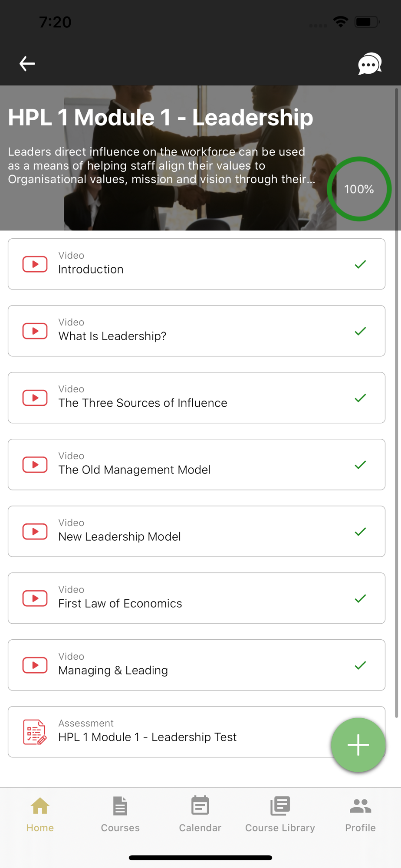Screen dimensions: 401x868
Task: Tap the green plus floating button
Action: pyautogui.click(x=358, y=745)
